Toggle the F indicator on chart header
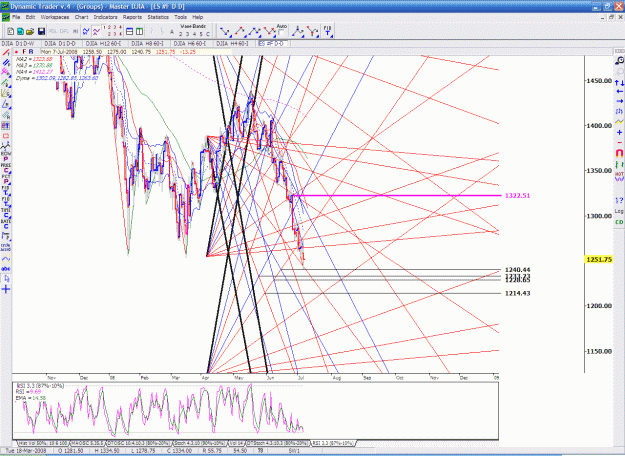The height and width of the screenshot is (456, 625). (x=24, y=52)
